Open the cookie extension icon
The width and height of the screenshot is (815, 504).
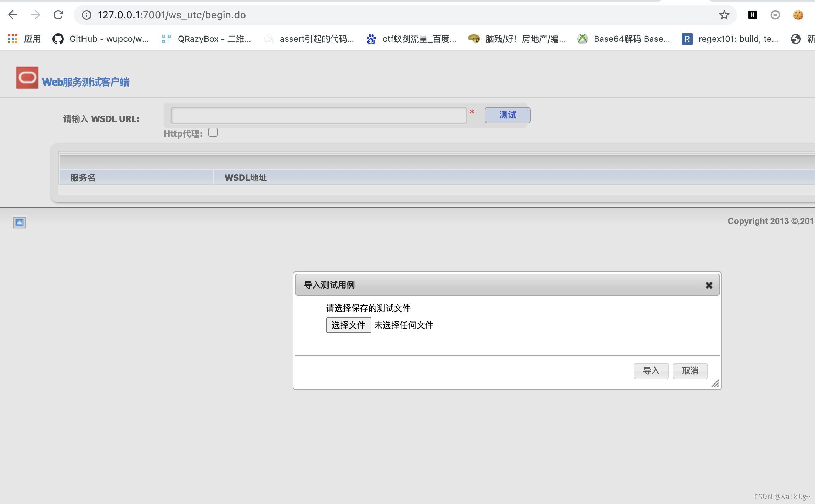(x=798, y=15)
